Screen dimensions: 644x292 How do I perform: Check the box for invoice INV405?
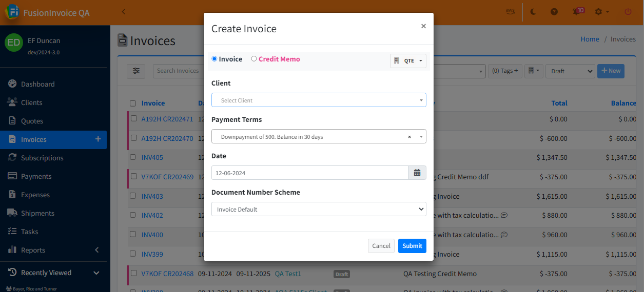[x=133, y=157]
